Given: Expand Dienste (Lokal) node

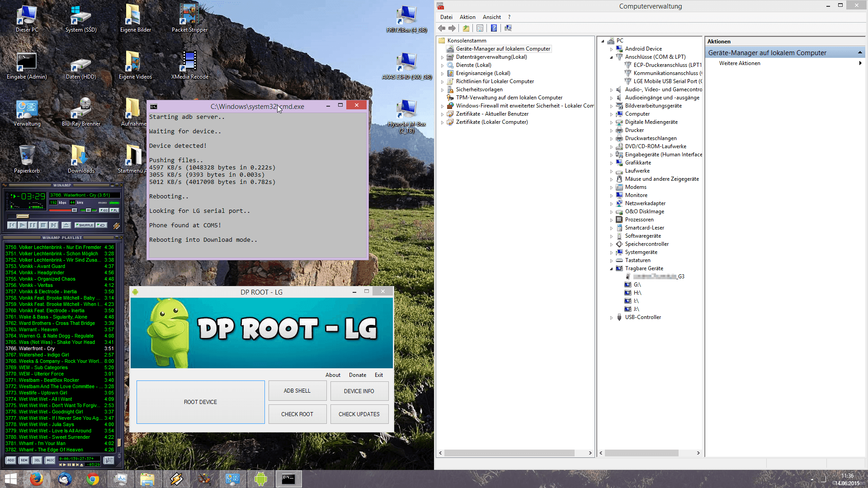Looking at the screenshot, I should (x=442, y=66).
